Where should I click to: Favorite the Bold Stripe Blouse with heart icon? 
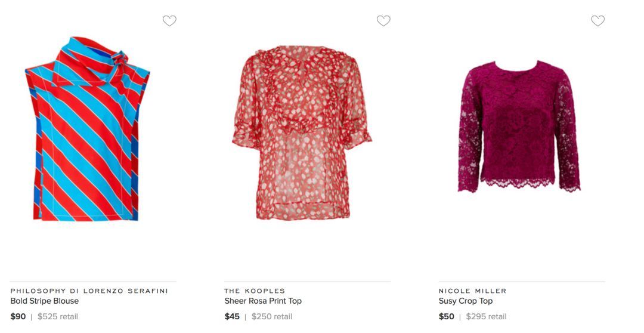pyautogui.click(x=169, y=21)
